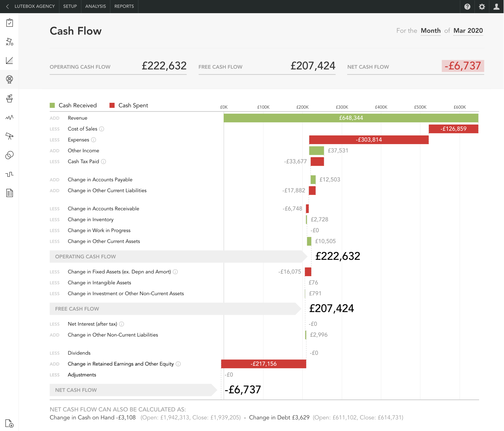This screenshot has width=504, height=431.
Task: Open the Month period selector
Action: [430, 31]
